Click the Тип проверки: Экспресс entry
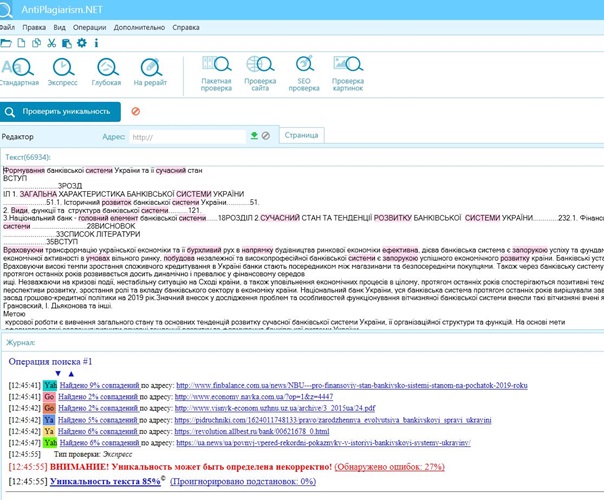This screenshot has height=500, width=604. (93, 455)
